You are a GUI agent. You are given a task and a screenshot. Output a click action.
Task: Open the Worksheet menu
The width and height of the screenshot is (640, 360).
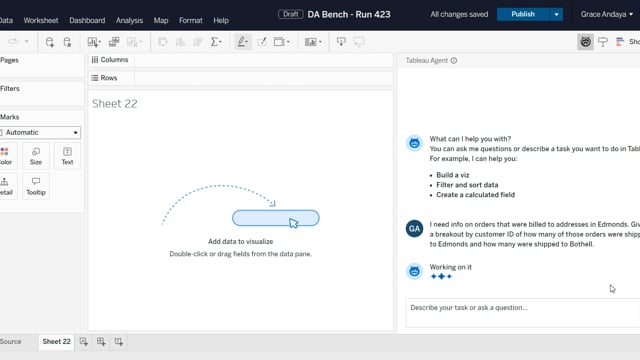pos(41,20)
